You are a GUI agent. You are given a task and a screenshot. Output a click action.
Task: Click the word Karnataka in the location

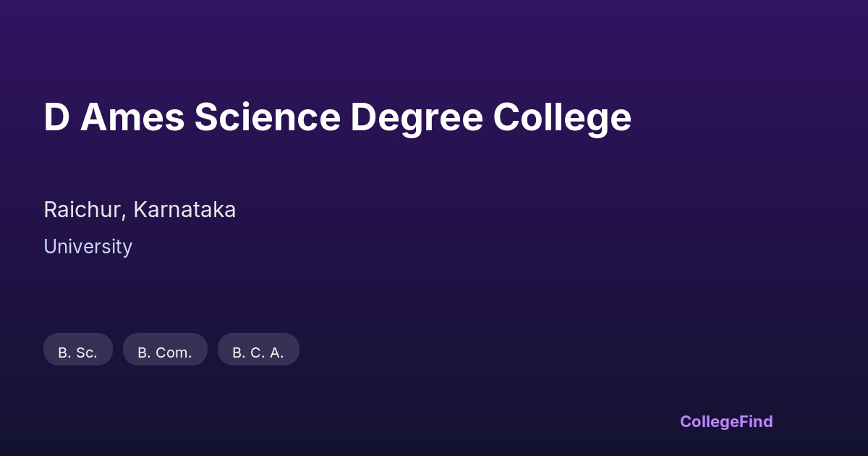pos(184,210)
